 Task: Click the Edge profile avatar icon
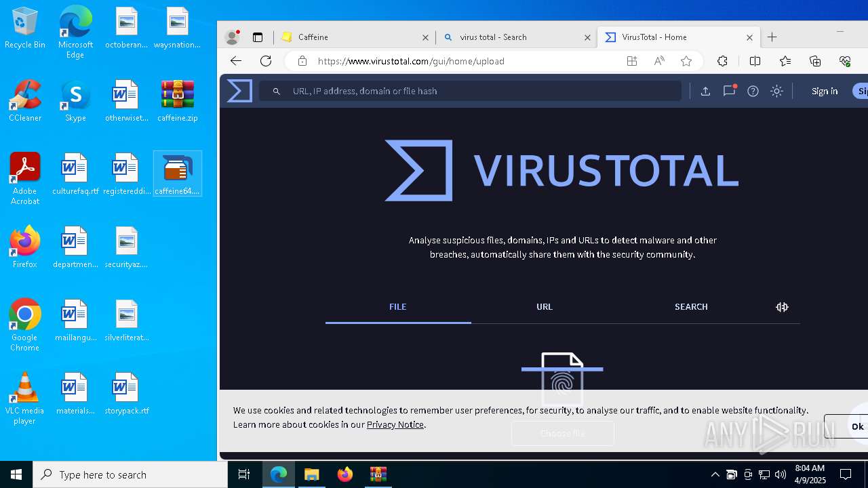pyautogui.click(x=233, y=37)
